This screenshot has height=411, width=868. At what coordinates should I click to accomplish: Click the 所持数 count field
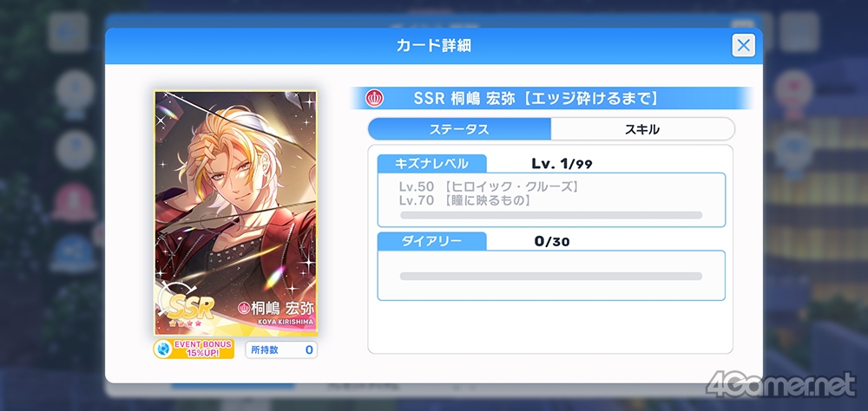[281, 349]
